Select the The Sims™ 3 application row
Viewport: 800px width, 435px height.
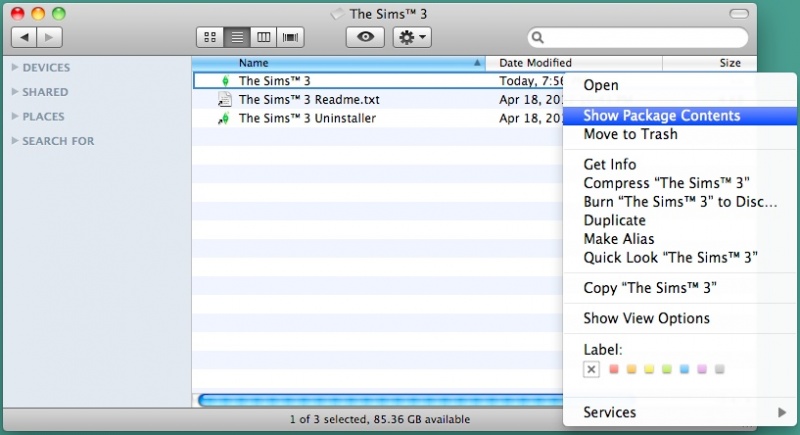[x=378, y=81]
